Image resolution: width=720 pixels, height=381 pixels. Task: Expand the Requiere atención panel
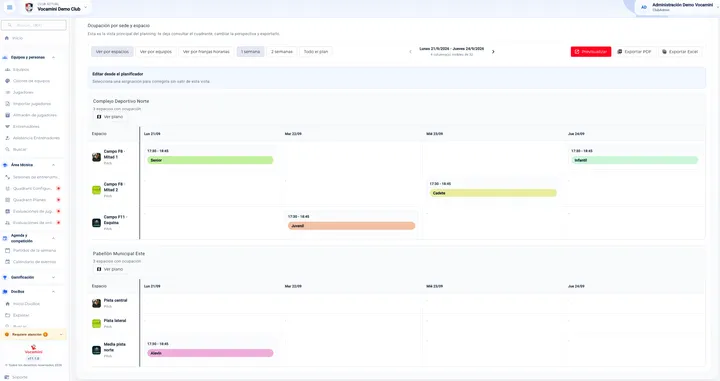(x=62, y=335)
